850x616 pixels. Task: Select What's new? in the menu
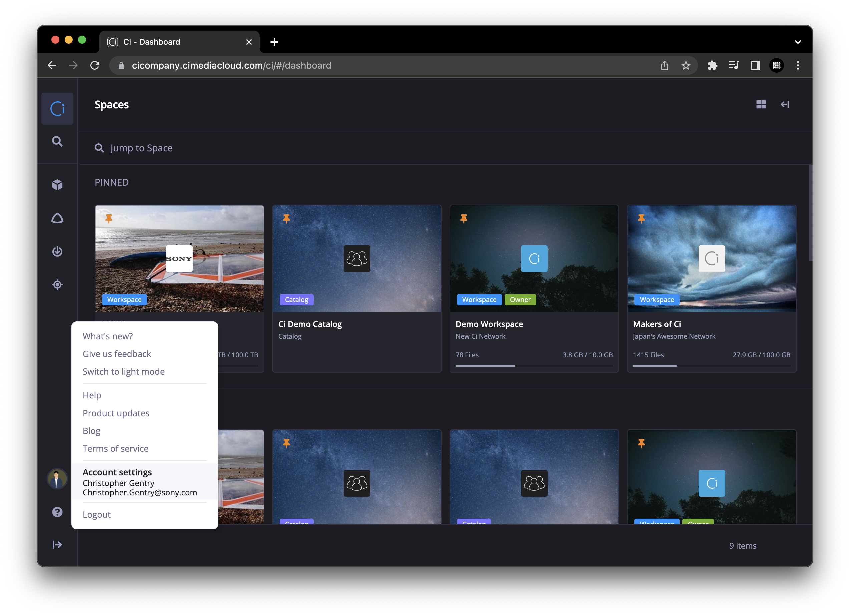pyautogui.click(x=108, y=336)
